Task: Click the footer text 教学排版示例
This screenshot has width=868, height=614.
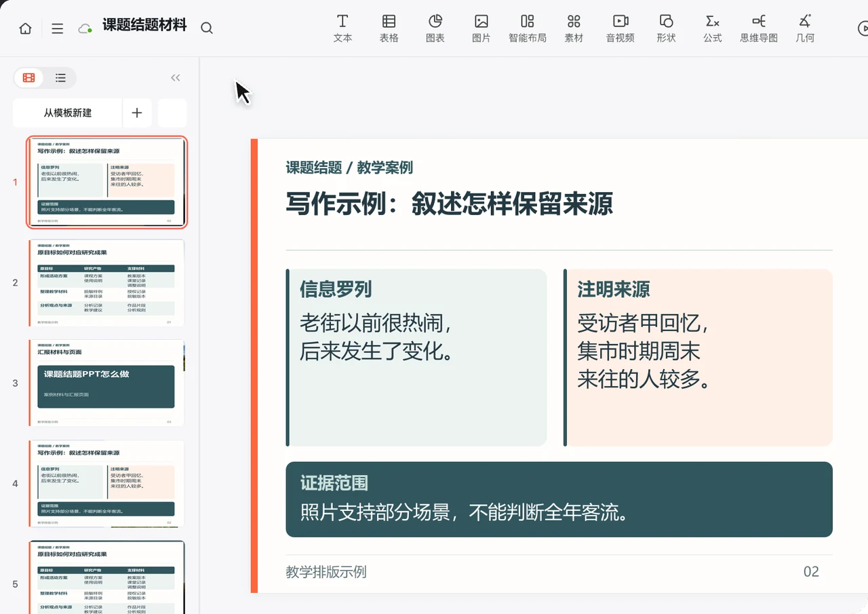Action: pyautogui.click(x=326, y=572)
